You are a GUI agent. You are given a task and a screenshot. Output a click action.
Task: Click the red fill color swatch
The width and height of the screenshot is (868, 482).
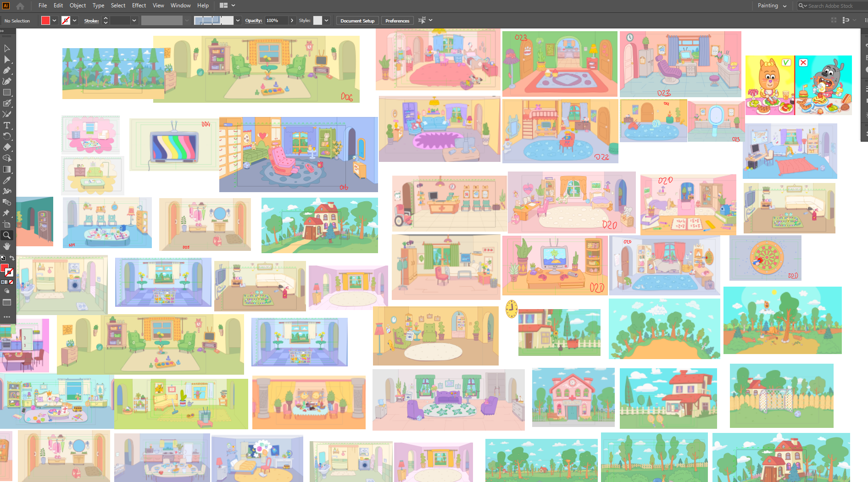(45, 21)
